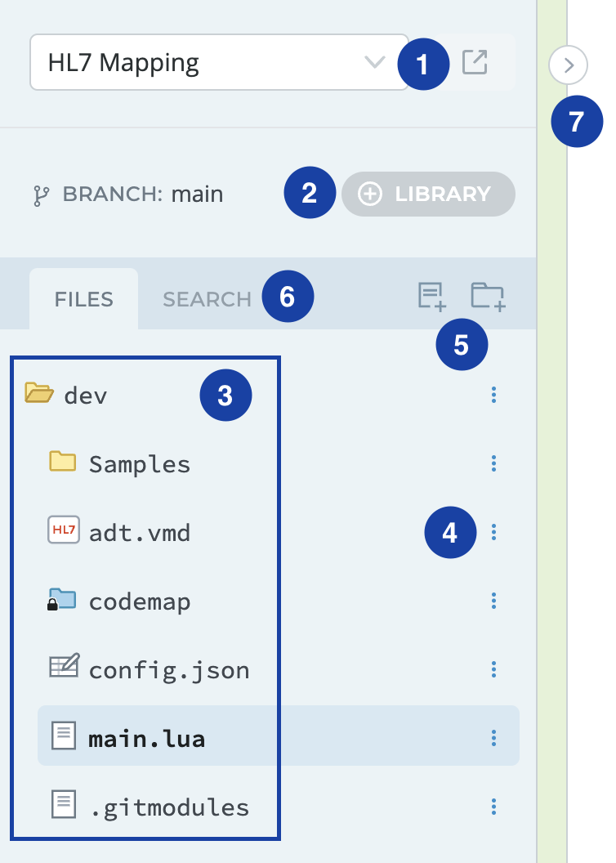Image resolution: width=616 pixels, height=863 pixels.
Task: Click the new folder icon
Action: click(488, 296)
